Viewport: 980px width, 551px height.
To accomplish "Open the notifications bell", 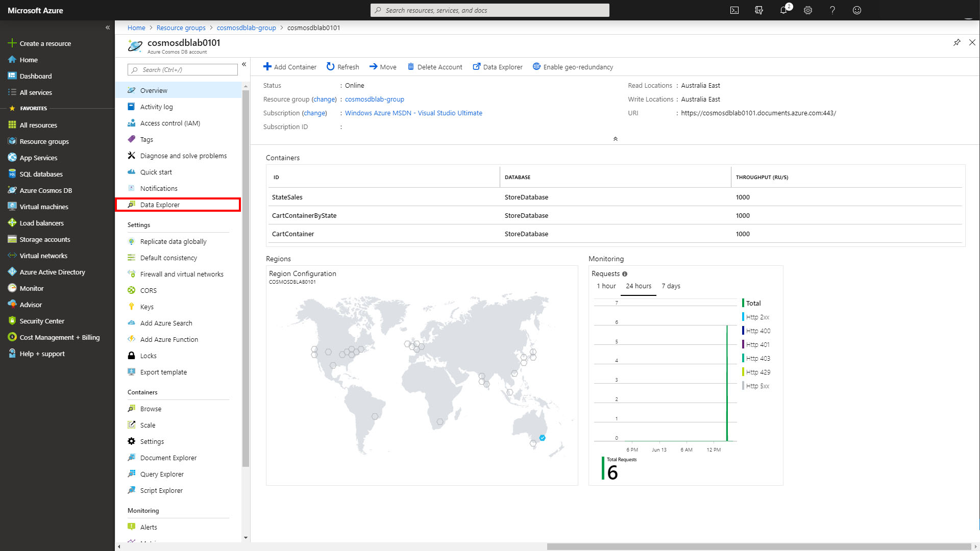I will (783, 10).
